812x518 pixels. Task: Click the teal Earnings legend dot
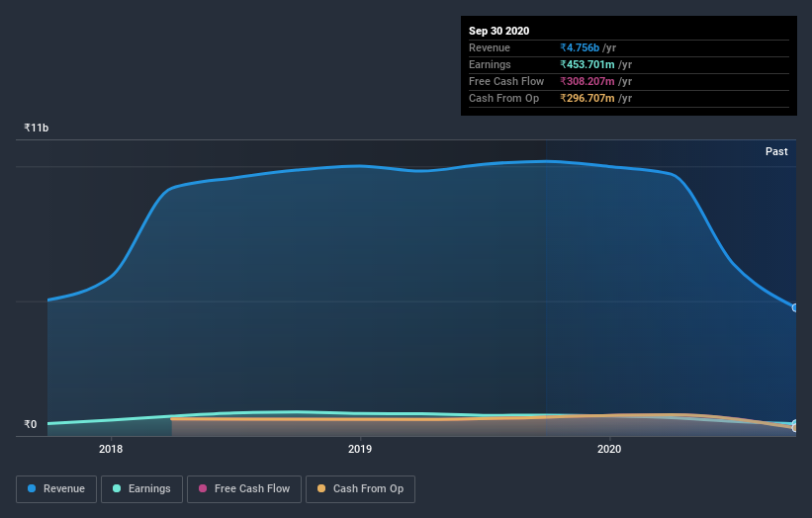point(117,488)
